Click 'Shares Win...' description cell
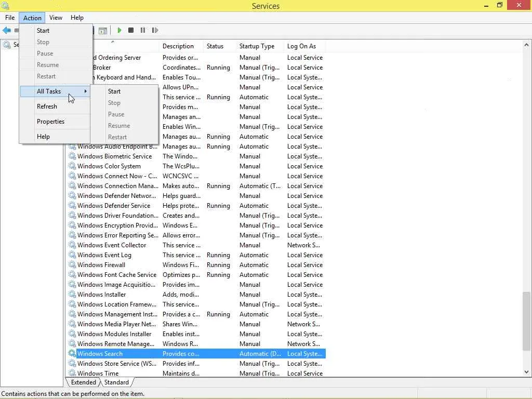This screenshot has width=532, height=399. tap(180, 324)
